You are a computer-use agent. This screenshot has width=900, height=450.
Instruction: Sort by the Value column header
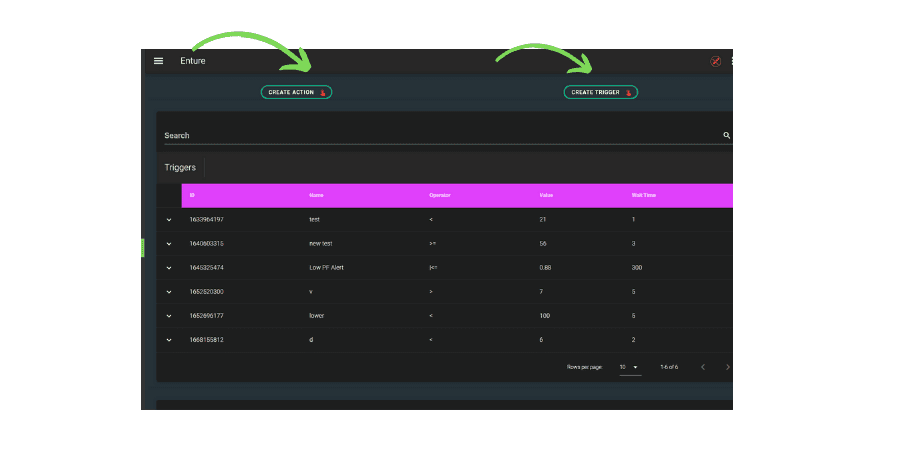[545, 195]
